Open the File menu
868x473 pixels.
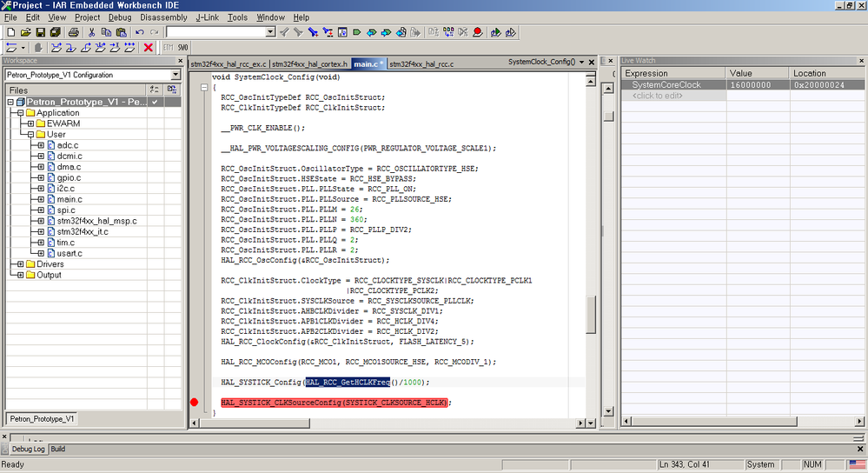tap(10, 17)
